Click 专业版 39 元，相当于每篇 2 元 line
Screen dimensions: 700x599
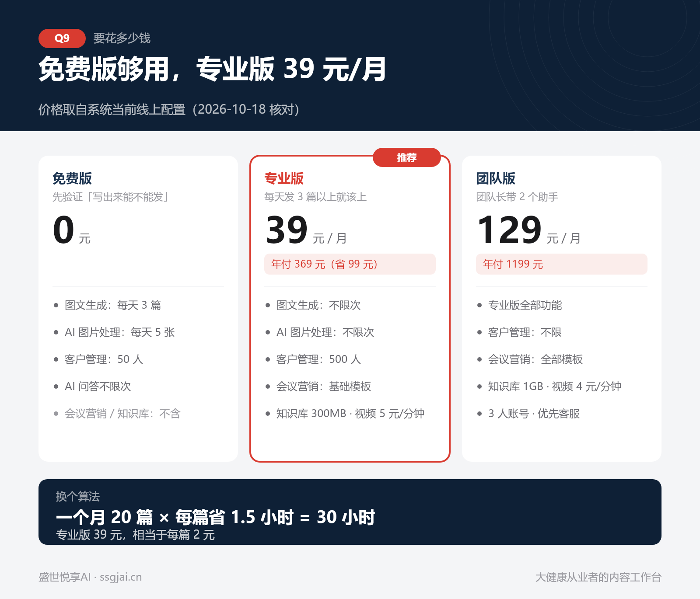pos(136,535)
